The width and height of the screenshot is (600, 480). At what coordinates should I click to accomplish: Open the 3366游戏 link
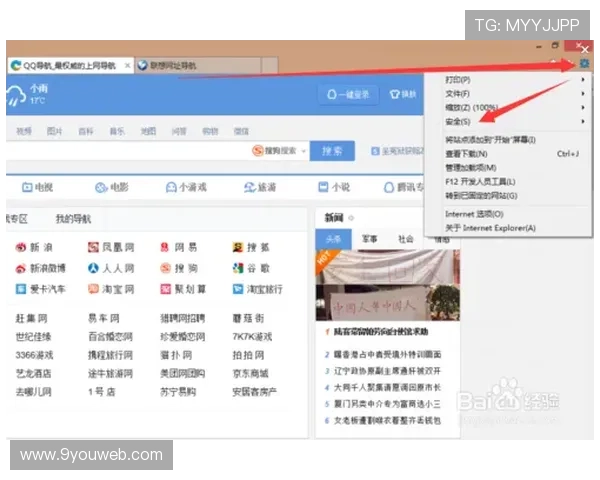[34, 355]
